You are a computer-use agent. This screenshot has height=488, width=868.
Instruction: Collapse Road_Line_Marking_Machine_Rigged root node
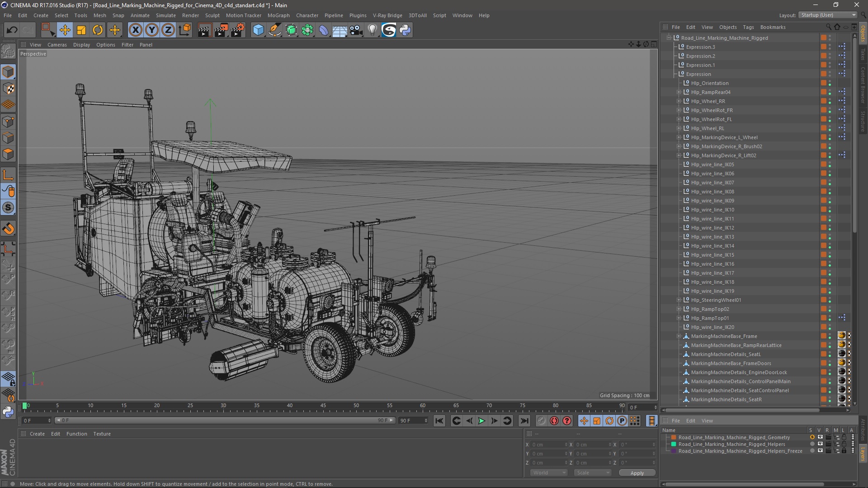pos(669,38)
